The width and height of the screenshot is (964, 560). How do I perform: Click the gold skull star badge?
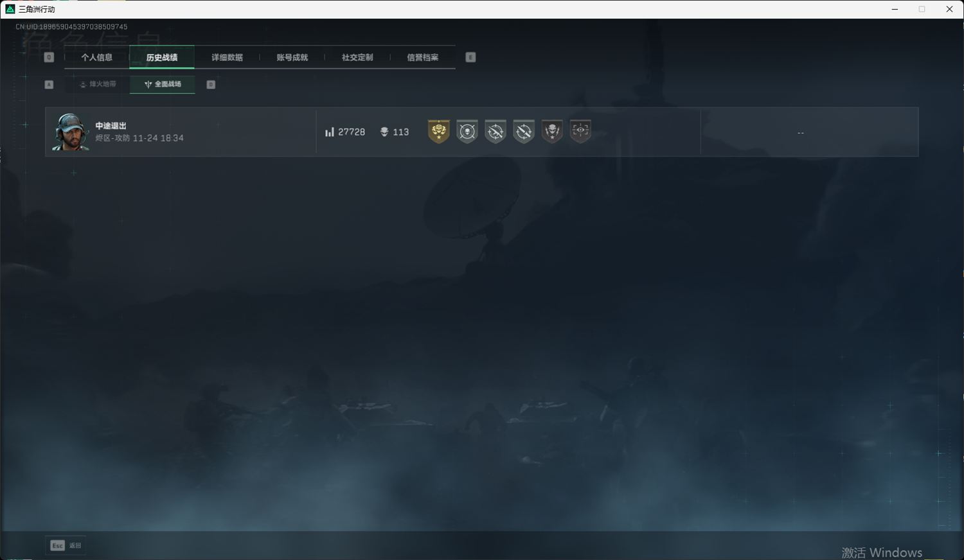click(x=439, y=131)
